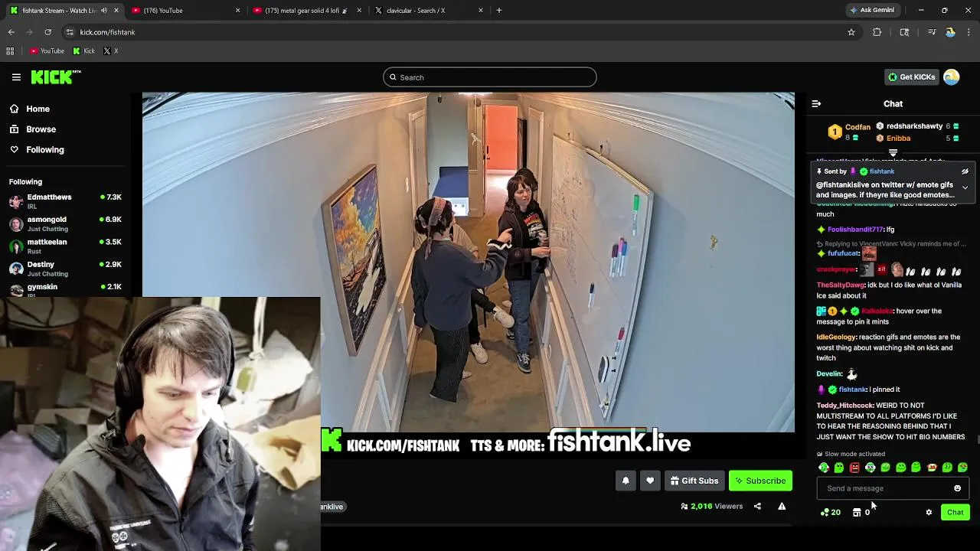Click Codfan top gifter name
The height and width of the screenshot is (551, 980).
(857, 127)
